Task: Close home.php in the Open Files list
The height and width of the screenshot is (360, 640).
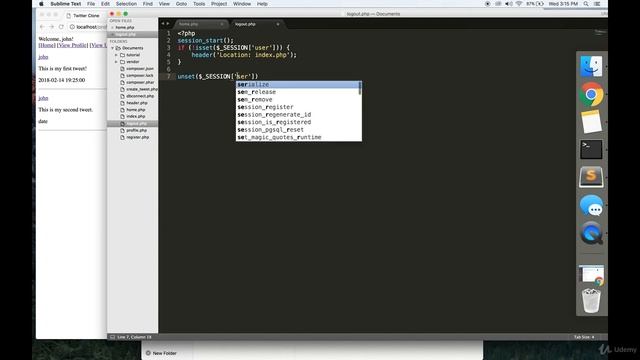Action: (x=112, y=27)
